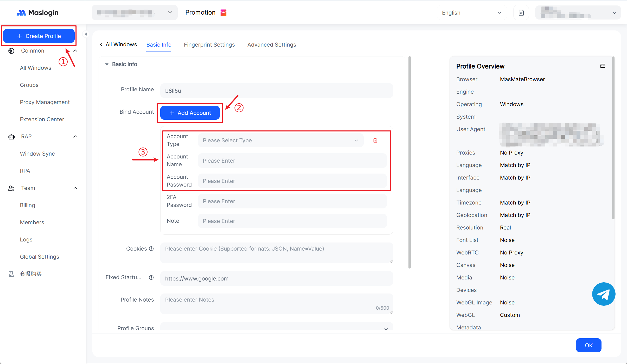Collapse the RAP sidebar section
Viewport: 627px width, 364px height.
(x=75, y=137)
